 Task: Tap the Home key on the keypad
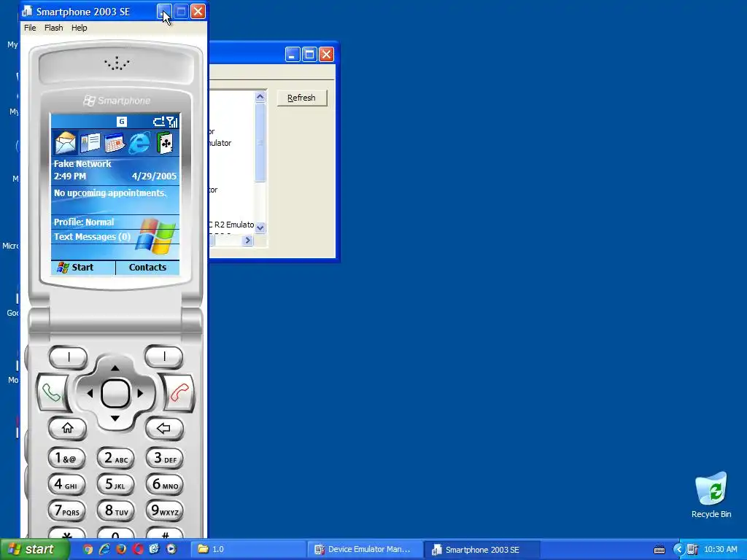pos(68,428)
